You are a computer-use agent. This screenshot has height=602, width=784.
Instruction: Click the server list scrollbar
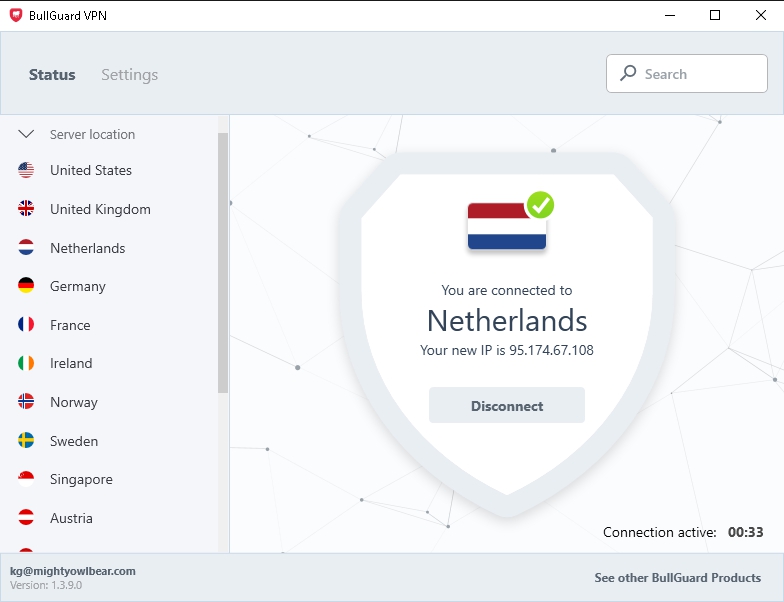[223, 262]
